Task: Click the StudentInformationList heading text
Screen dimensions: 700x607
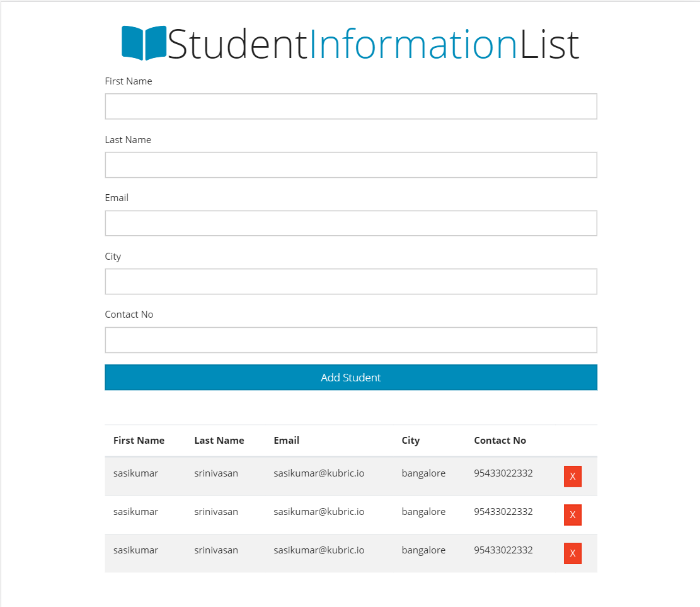Action: click(x=373, y=43)
